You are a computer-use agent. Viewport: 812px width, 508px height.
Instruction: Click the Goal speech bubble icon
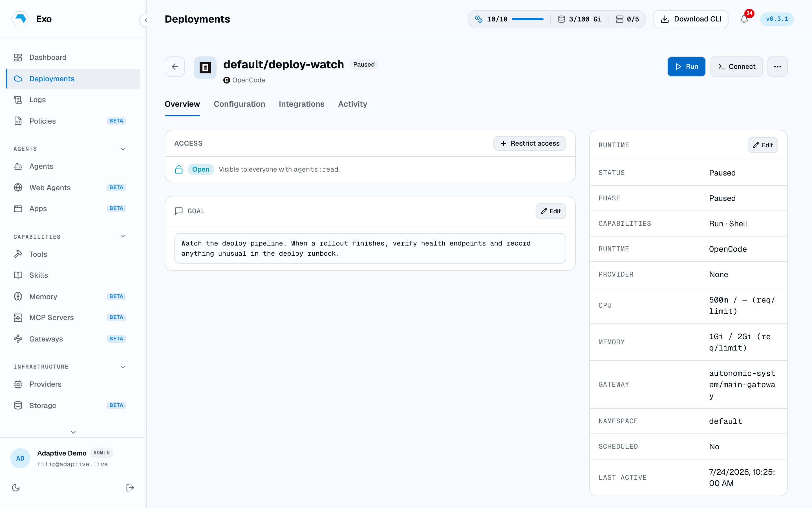[x=179, y=211]
